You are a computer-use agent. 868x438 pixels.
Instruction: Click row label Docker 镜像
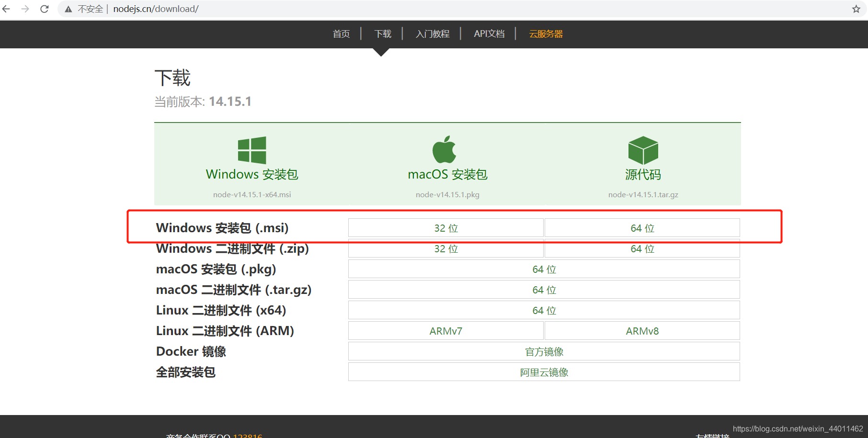point(191,351)
